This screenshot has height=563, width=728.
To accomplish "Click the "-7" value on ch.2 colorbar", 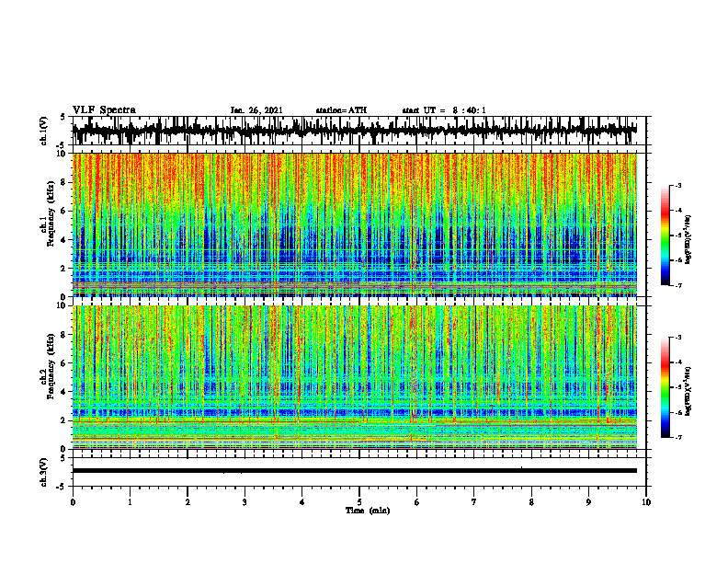I will tap(678, 438).
